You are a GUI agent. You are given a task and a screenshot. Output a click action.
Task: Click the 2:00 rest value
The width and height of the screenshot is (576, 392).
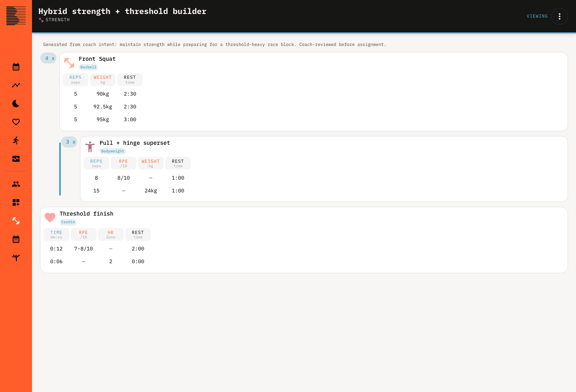click(x=138, y=249)
